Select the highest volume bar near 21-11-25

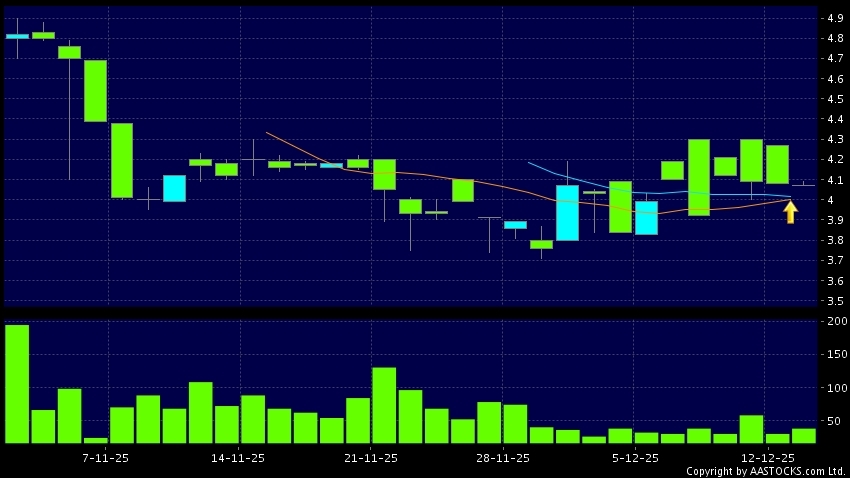pos(384,405)
